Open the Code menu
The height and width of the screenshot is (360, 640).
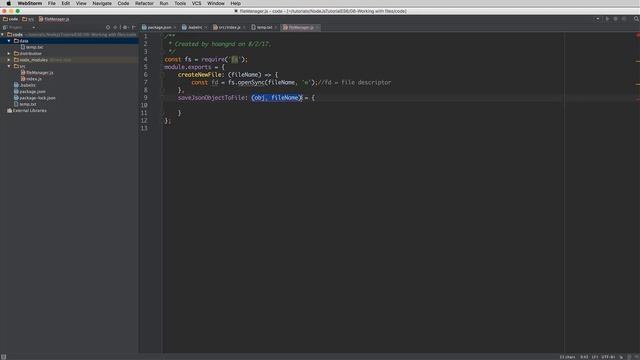click(123, 3)
